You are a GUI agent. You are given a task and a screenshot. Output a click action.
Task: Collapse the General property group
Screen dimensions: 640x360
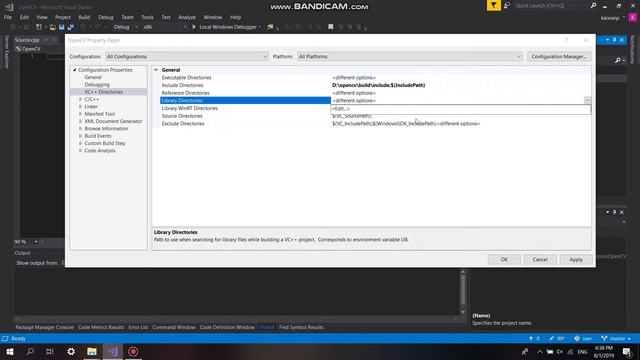click(x=156, y=70)
